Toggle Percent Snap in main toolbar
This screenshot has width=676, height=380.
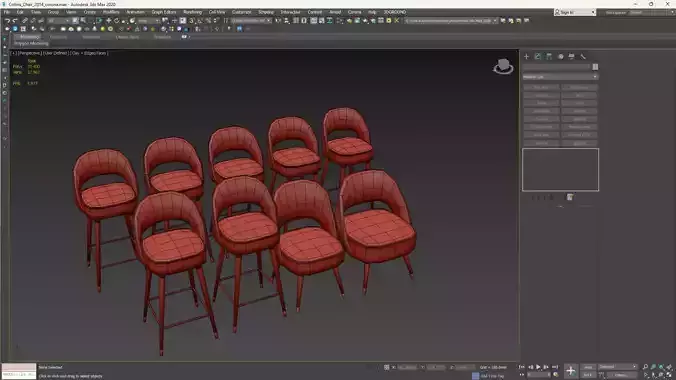pos(208,20)
